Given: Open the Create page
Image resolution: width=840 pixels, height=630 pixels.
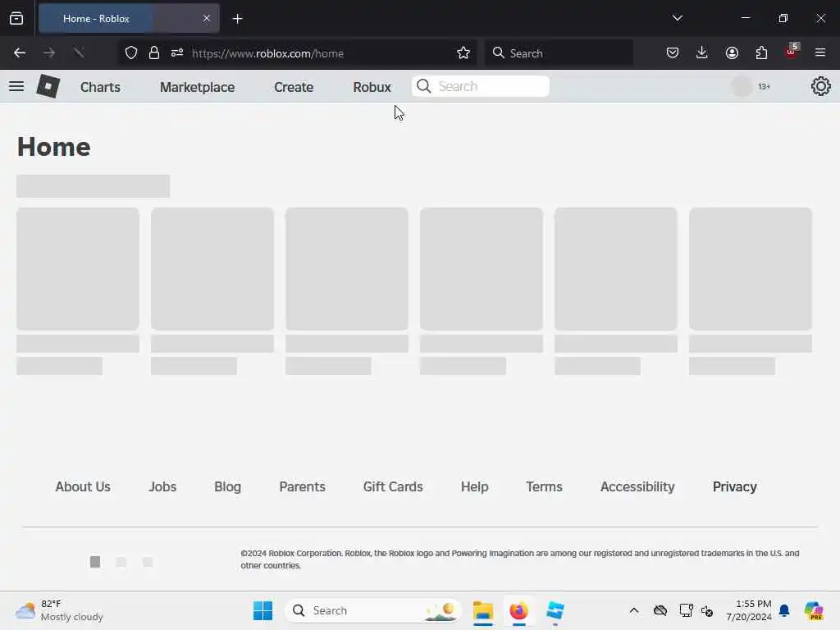Looking at the screenshot, I should pos(294,87).
